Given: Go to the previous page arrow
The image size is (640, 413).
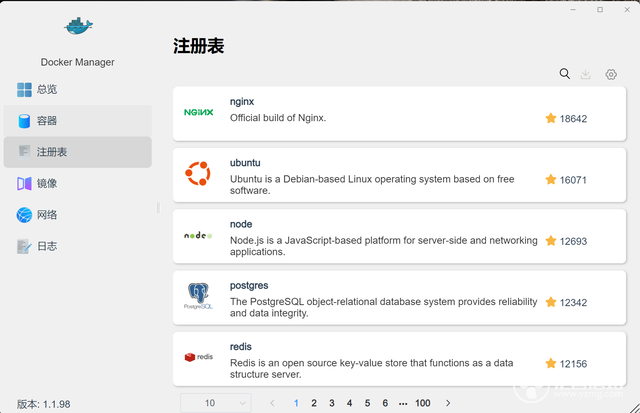Looking at the screenshot, I should [x=272, y=403].
